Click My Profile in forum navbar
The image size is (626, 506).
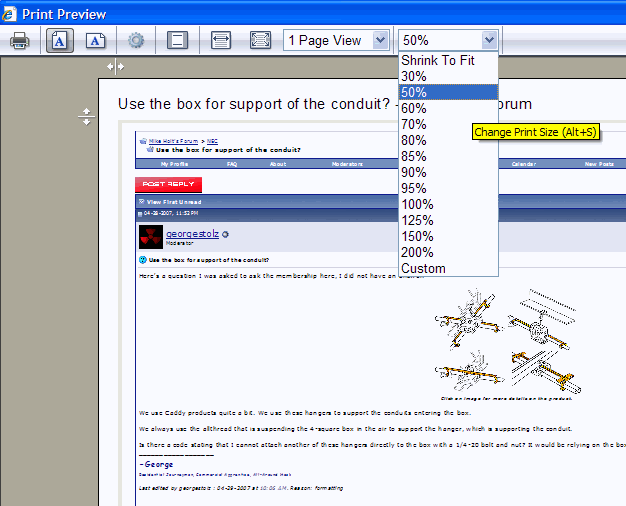tap(174, 164)
